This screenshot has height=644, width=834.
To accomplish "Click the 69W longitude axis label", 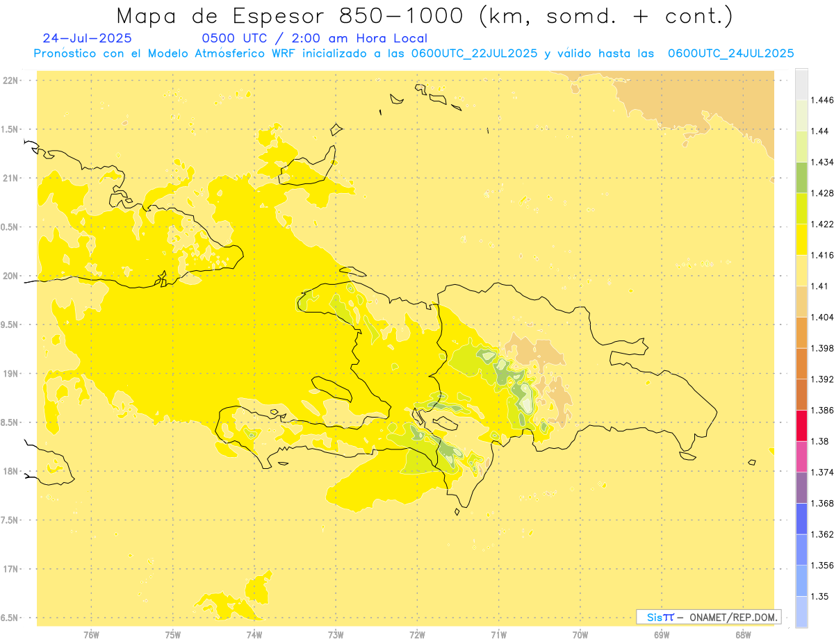I will point(662,635).
